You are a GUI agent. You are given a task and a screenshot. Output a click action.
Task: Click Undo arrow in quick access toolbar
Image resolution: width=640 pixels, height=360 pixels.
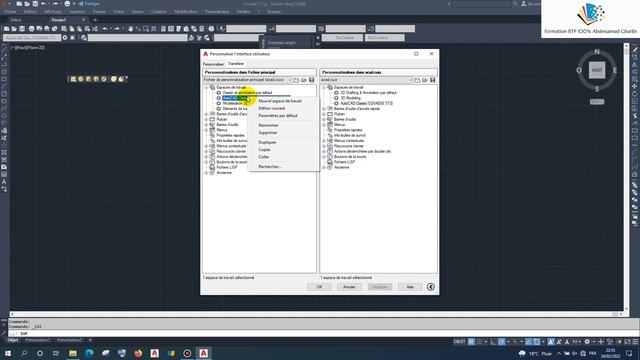coord(44,4)
